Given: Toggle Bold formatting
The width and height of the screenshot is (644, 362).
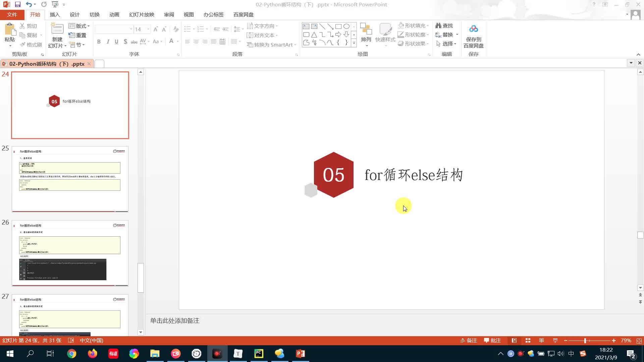Looking at the screenshot, I should tap(99, 42).
